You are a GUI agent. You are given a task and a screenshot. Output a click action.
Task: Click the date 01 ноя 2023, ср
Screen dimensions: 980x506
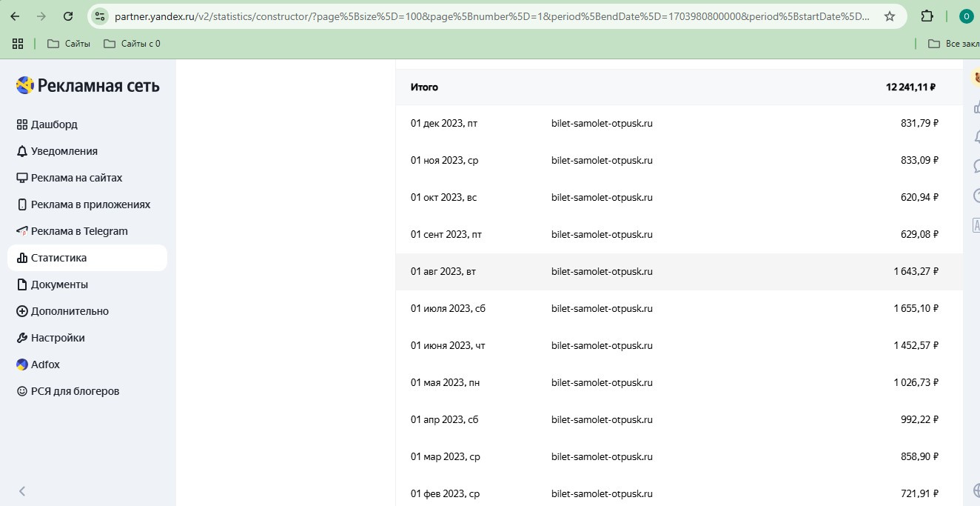point(444,161)
